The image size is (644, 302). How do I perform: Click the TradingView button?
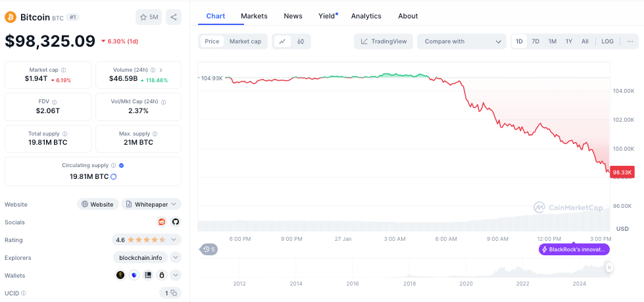coord(384,41)
